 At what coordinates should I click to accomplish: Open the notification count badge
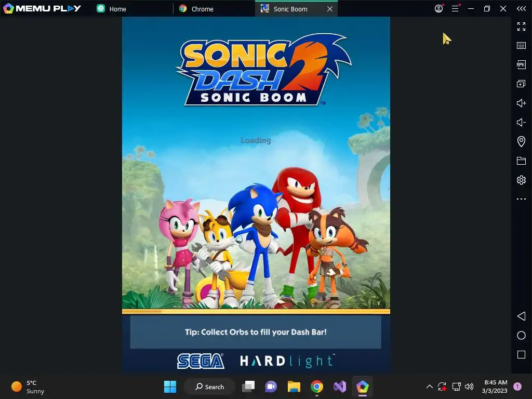pyautogui.click(x=517, y=387)
